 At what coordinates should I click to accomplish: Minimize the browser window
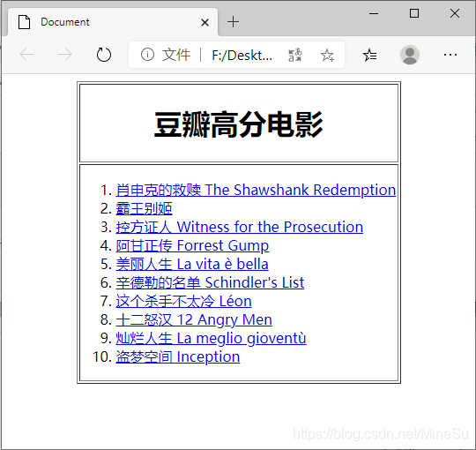374,13
